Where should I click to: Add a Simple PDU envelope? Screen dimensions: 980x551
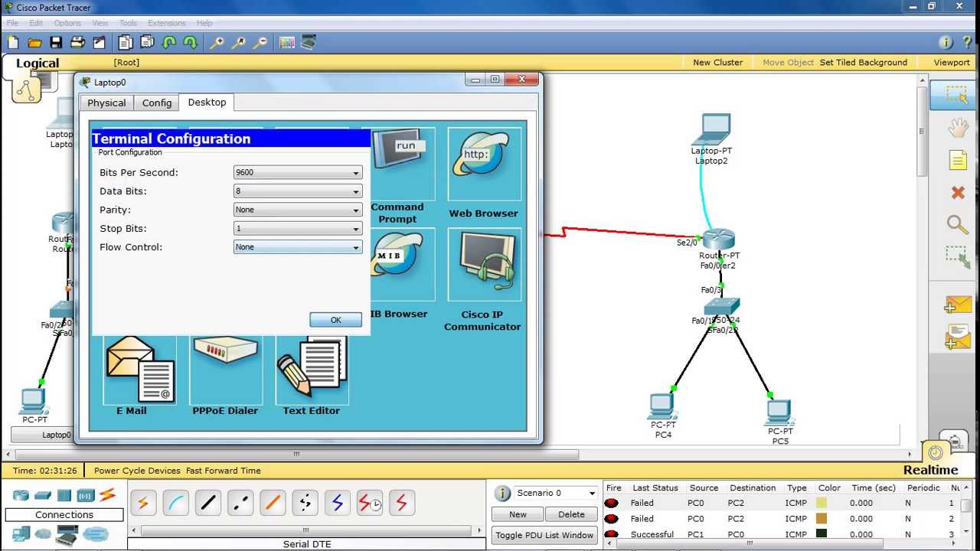pos(958,305)
